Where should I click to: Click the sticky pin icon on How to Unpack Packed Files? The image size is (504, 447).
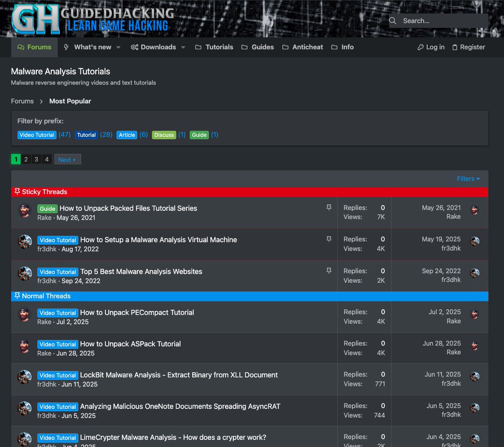[x=329, y=207]
